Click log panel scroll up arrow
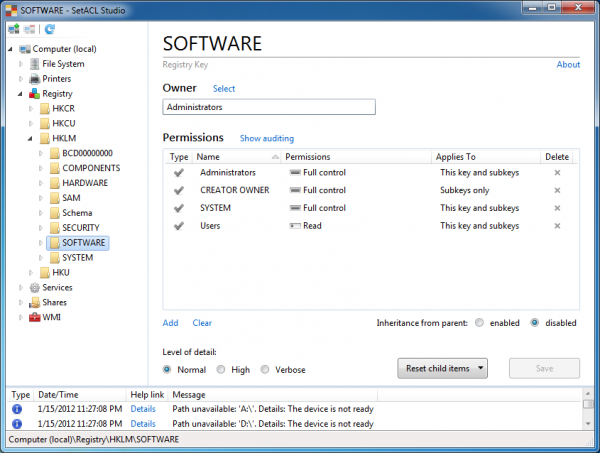 tap(588, 393)
